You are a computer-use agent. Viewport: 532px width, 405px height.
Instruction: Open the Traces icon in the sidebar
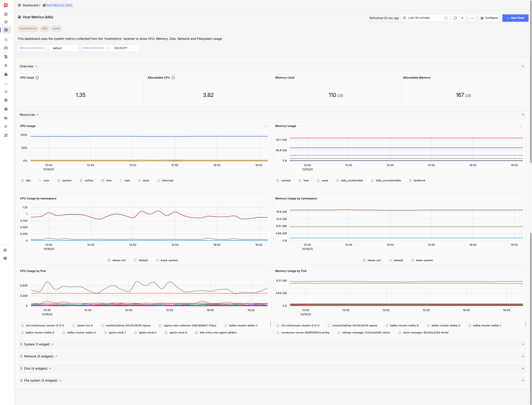[6, 65]
